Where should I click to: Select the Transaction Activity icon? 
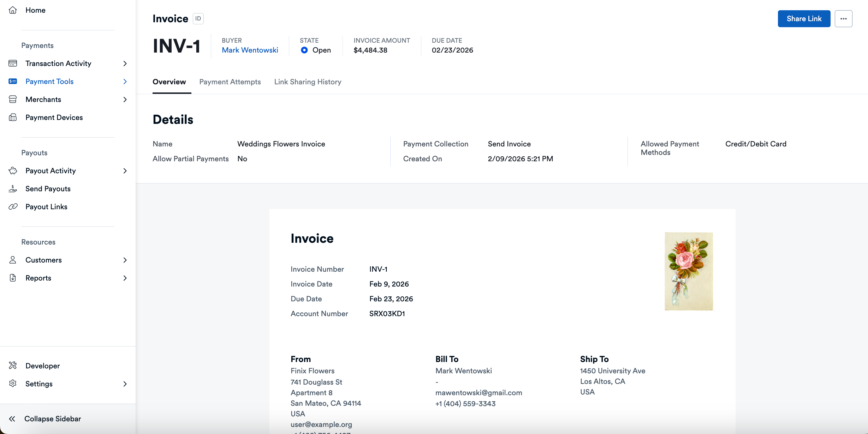click(x=13, y=63)
